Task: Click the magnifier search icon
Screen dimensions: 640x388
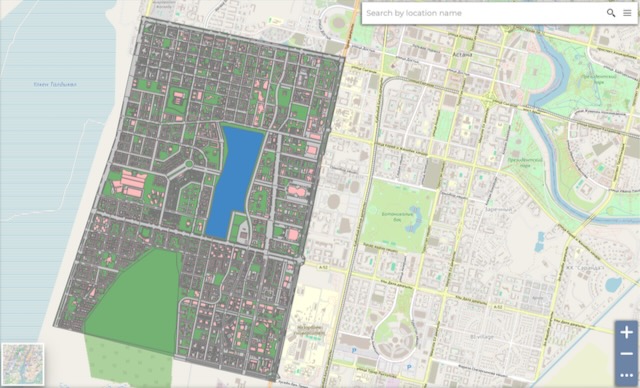Action: pyautogui.click(x=611, y=13)
